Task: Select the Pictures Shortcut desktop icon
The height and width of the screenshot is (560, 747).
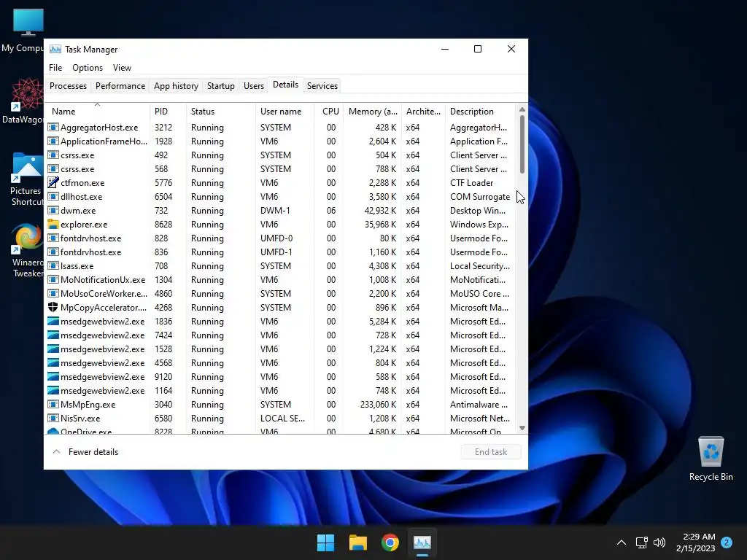Action: [26, 179]
